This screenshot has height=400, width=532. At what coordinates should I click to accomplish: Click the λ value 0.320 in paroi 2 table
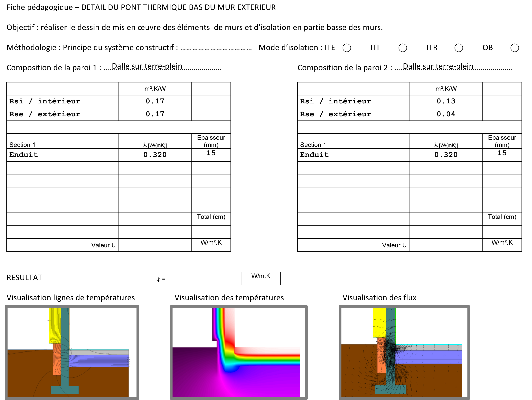[x=446, y=155]
